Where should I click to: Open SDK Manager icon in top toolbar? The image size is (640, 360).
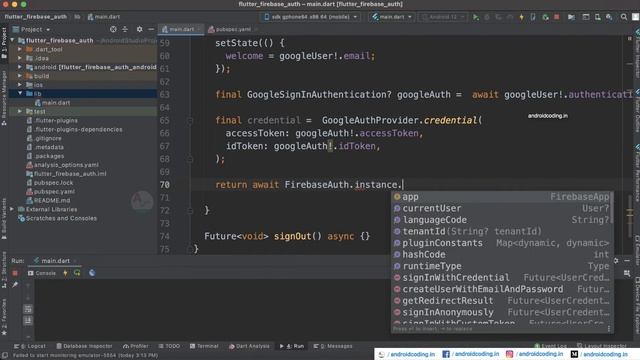coord(609,17)
